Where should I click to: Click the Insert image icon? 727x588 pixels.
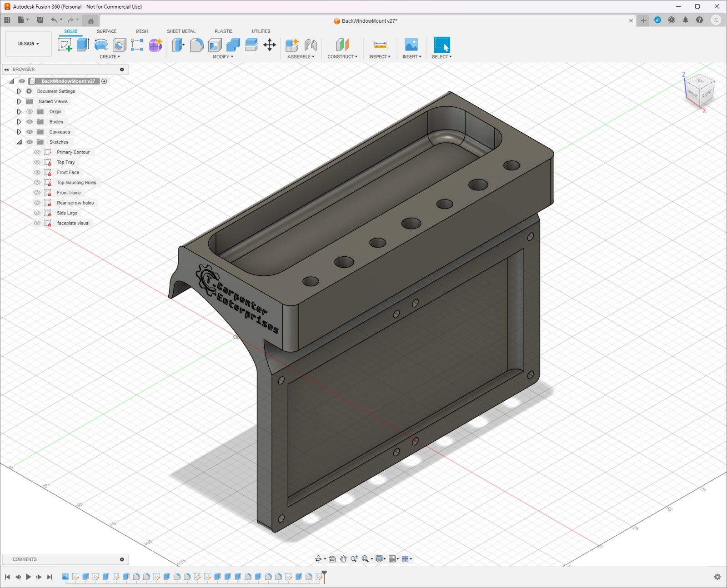(x=411, y=45)
